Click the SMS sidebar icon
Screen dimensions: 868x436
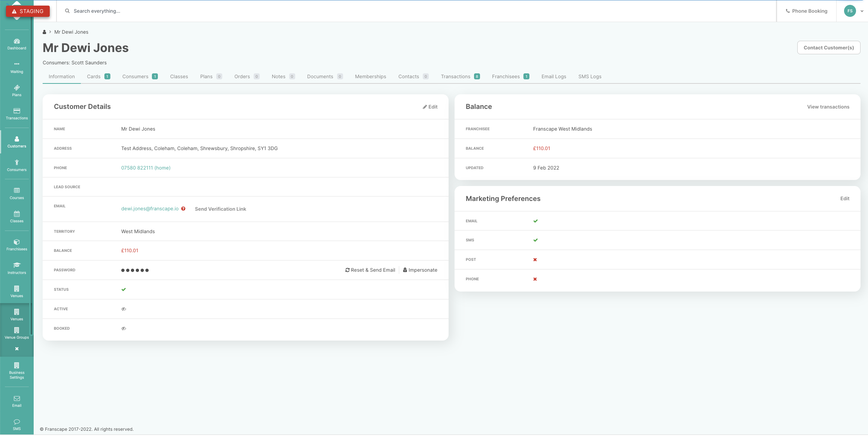17,426
